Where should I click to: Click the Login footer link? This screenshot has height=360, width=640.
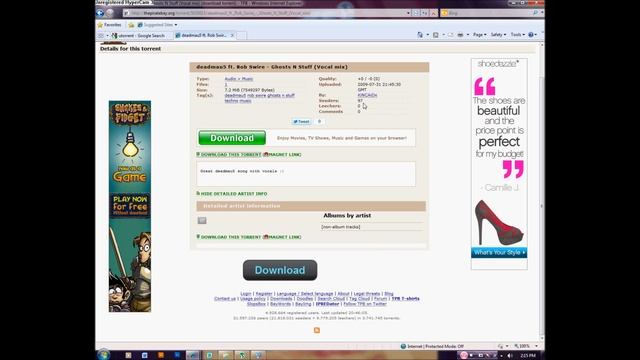(246, 293)
